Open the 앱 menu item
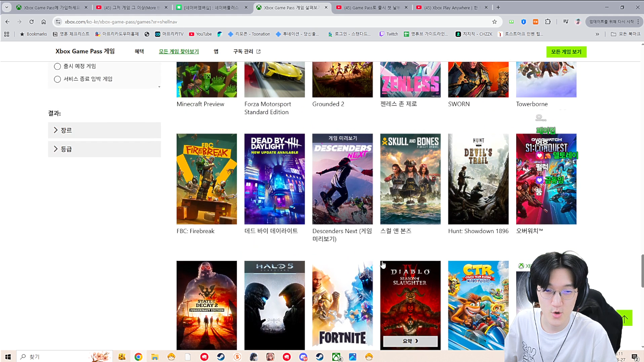The height and width of the screenshot is (362, 644). tap(216, 51)
